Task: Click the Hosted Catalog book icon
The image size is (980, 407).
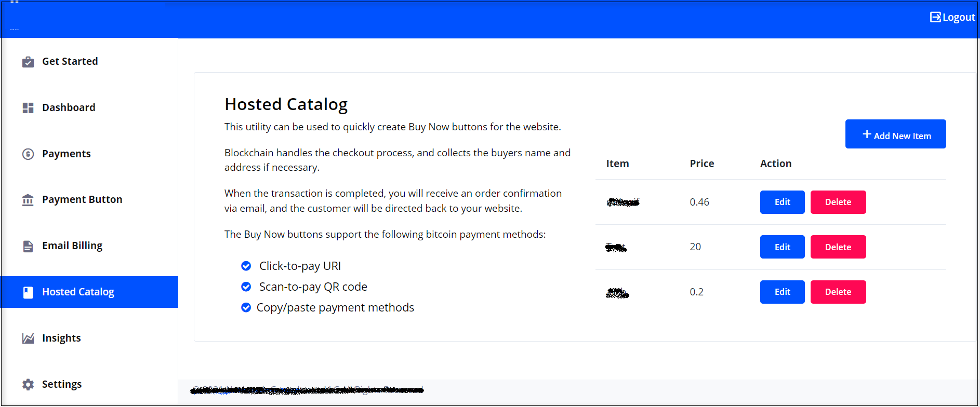Action: click(28, 292)
